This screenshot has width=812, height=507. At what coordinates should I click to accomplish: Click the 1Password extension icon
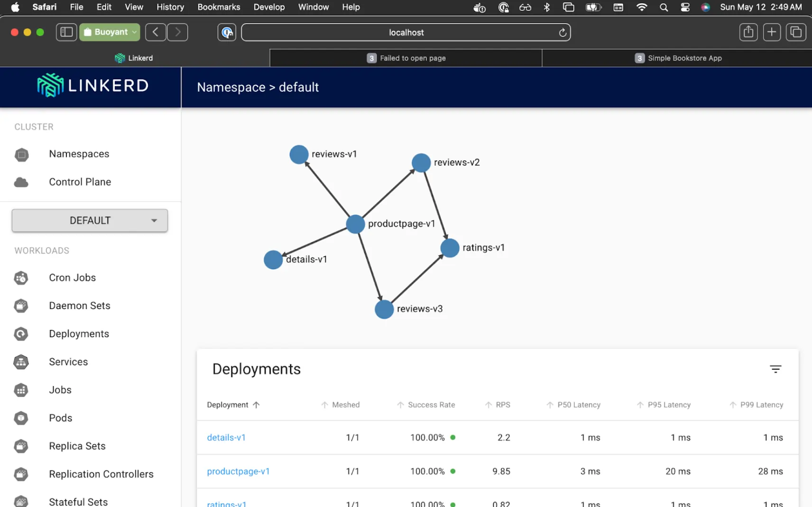[x=227, y=32]
